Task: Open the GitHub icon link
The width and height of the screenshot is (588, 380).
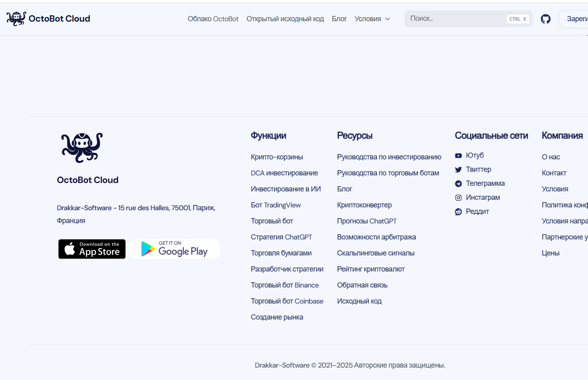Action: [x=546, y=19]
